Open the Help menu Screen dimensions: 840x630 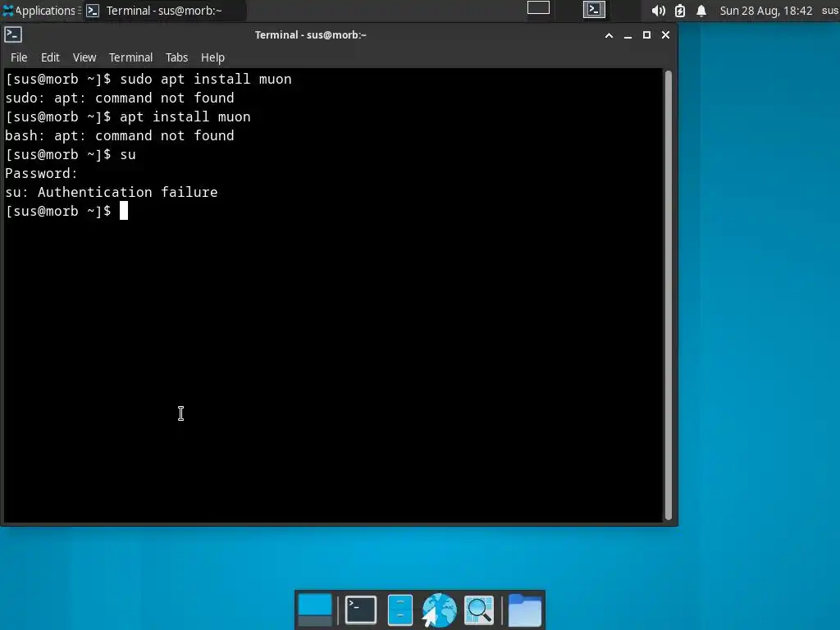coord(212,57)
